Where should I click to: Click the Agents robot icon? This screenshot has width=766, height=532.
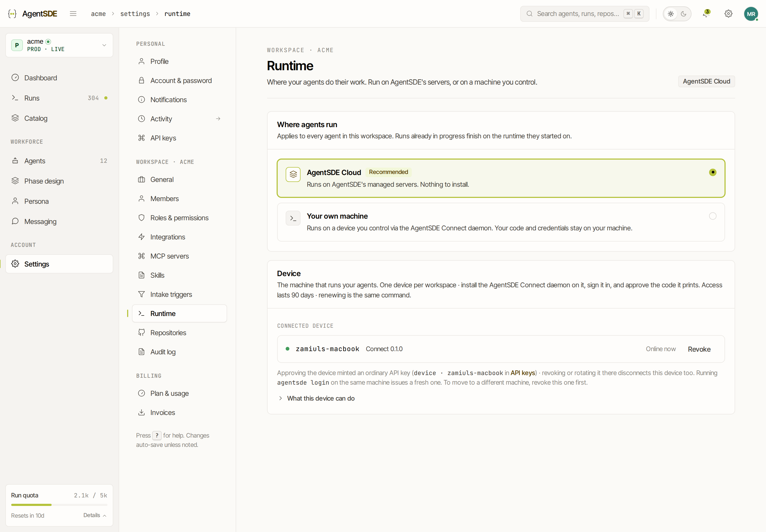(x=15, y=161)
